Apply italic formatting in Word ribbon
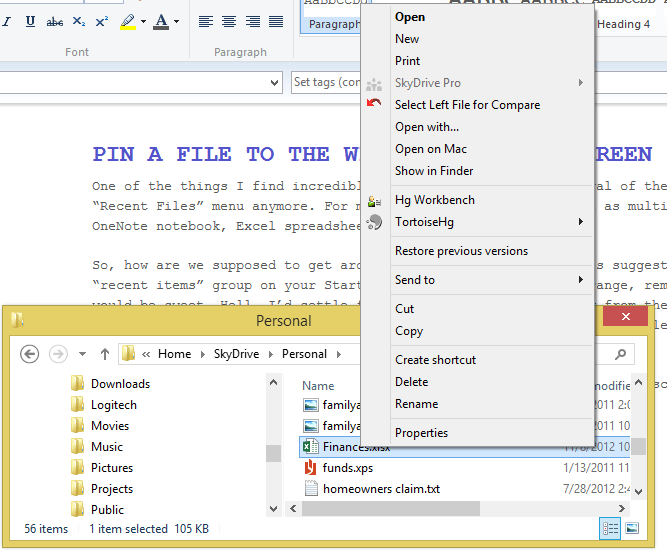This screenshot has width=667, height=550. coord(6,21)
